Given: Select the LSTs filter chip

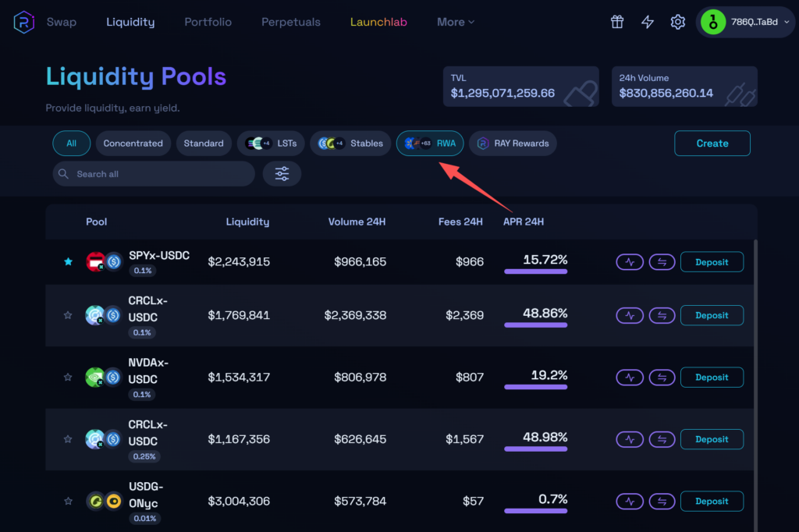Looking at the screenshot, I should click(271, 144).
